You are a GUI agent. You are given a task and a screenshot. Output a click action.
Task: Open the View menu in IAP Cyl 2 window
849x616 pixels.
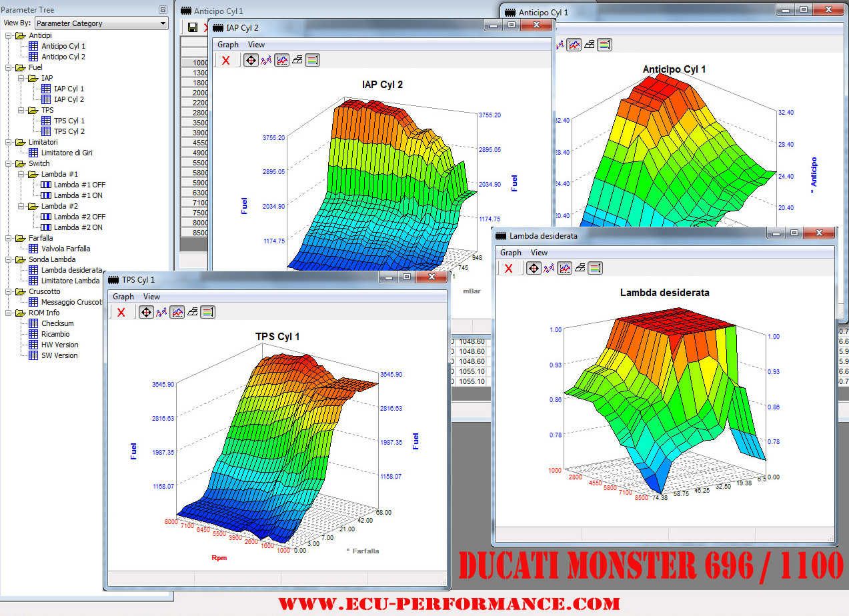pyautogui.click(x=256, y=45)
